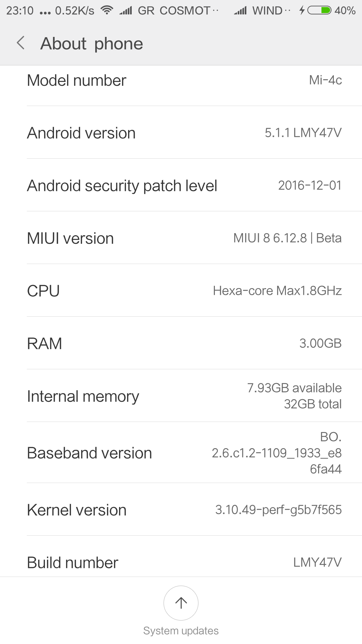Tap the WIND signal strength icon
Screen dimensions: 362x644
coord(240,11)
